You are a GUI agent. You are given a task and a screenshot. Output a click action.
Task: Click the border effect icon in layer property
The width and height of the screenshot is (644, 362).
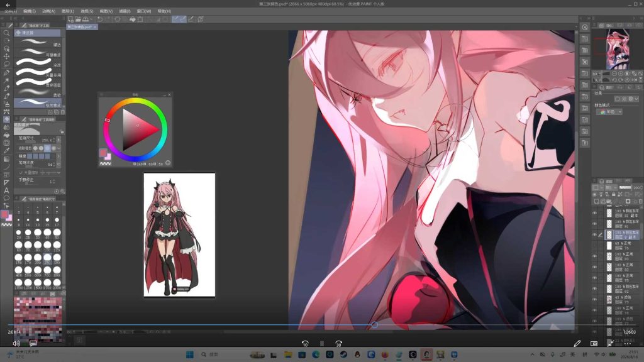coord(618,99)
